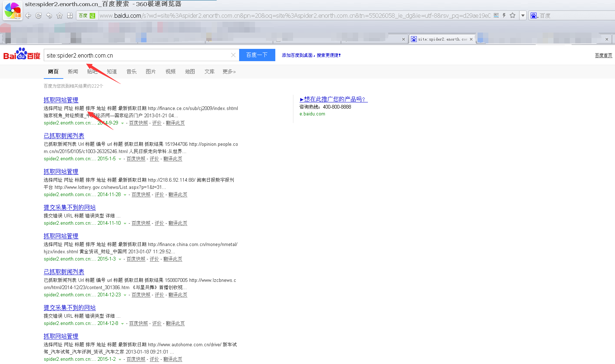Switch to the 视频 search tab
615x364 pixels.
click(170, 72)
